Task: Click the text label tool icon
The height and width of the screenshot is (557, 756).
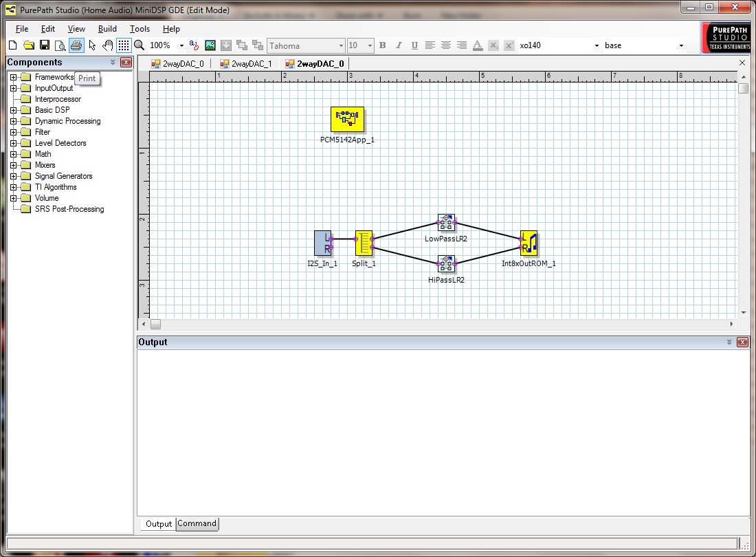Action: pyautogui.click(x=194, y=45)
